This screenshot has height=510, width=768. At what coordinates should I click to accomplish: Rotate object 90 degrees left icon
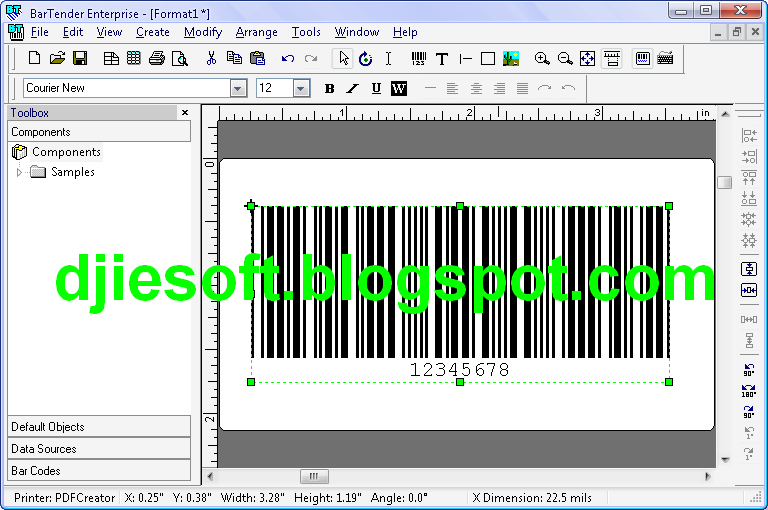coord(748,370)
